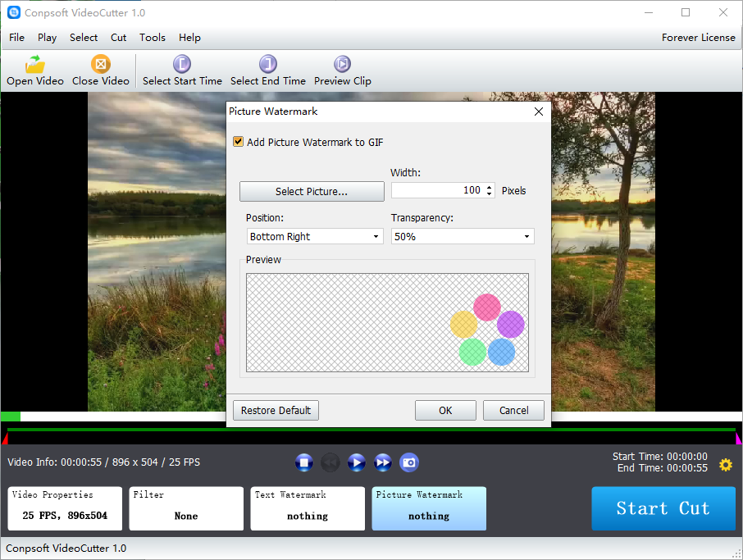Open settings via yellow gear icon
The height and width of the screenshot is (560, 743).
click(726, 465)
